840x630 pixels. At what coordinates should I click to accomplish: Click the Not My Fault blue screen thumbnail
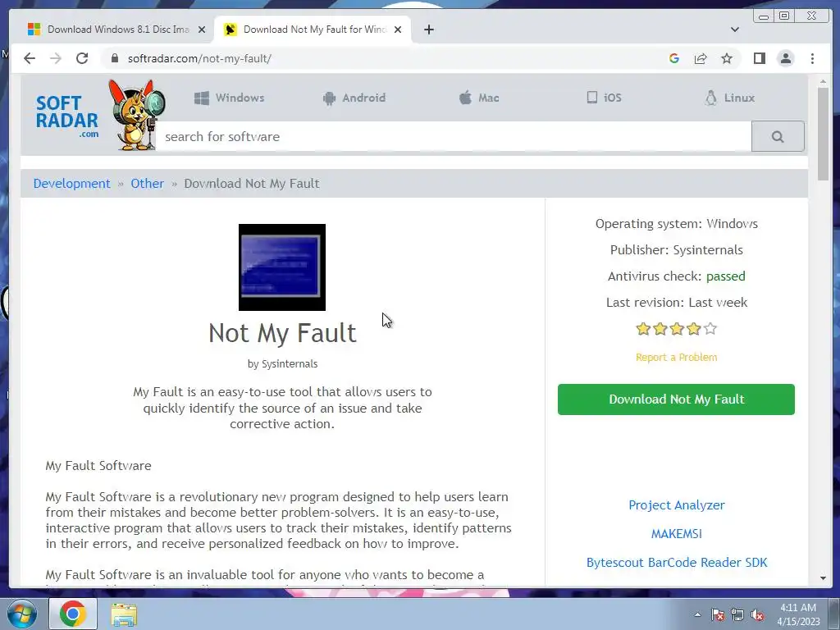(282, 267)
